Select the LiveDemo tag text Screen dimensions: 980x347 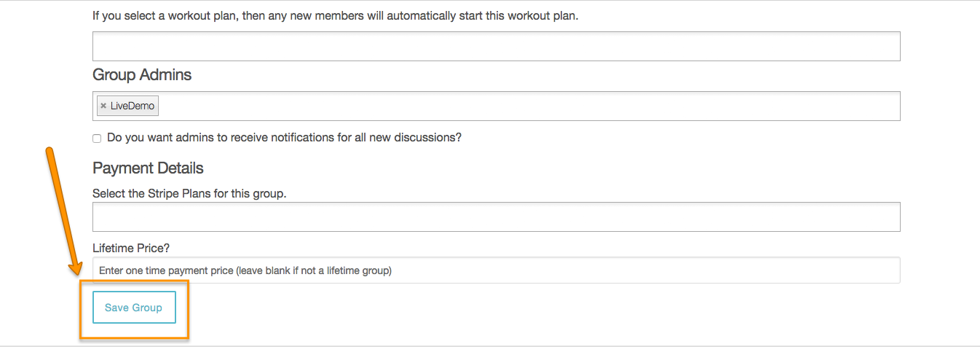[x=133, y=106]
